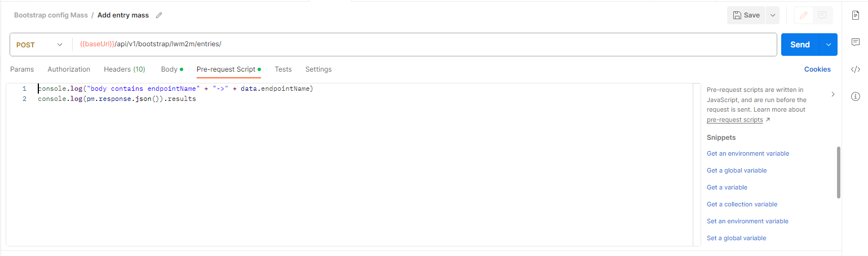Switch to the Headers (10) tab
868x256 pixels.
point(125,69)
